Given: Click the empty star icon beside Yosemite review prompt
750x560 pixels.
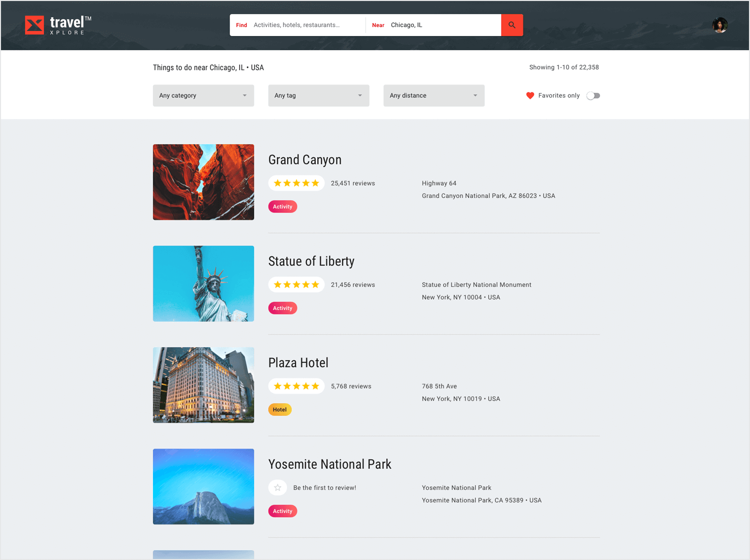Looking at the screenshot, I should (x=277, y=487).
